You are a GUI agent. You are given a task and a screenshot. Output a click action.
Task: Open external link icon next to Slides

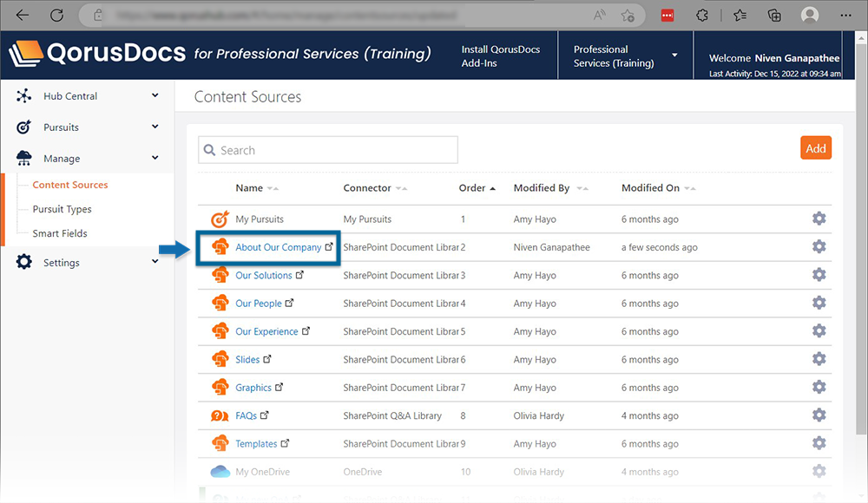(x=266, y=359)
